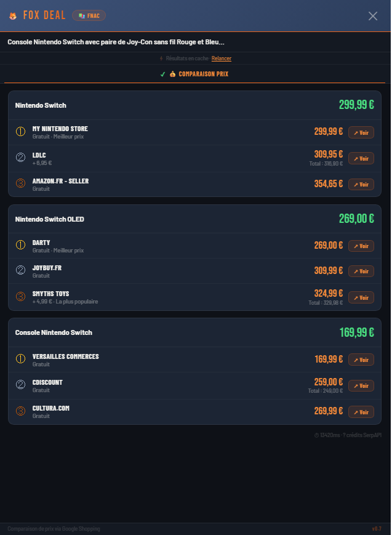Click the Relancer link
392x535 pixels.
222,58
